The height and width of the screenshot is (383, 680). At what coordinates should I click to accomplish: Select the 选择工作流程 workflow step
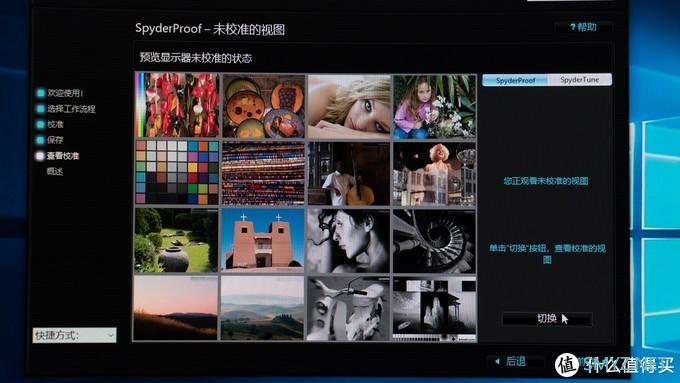[71, 109]
